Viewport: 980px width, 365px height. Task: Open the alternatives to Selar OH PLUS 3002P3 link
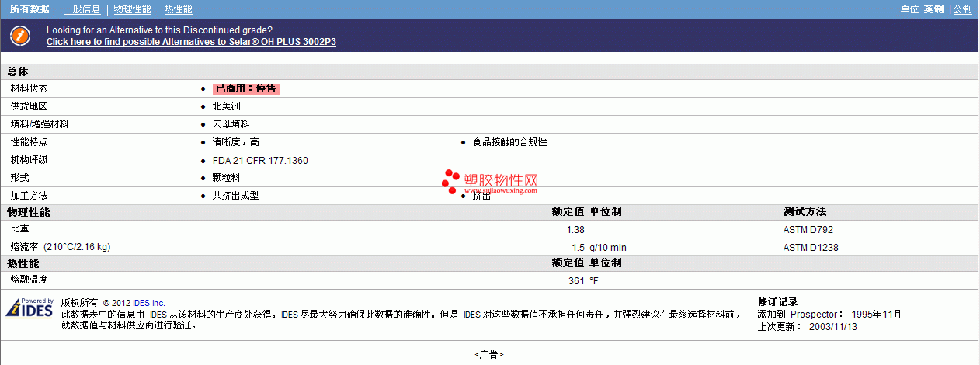[191, 42]
